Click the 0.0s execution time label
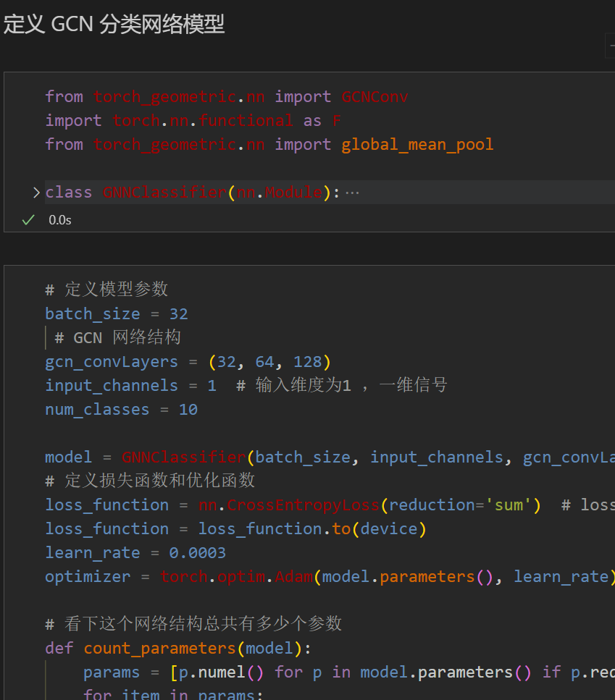Image resolution: width=615 pixels, height=700 pixels. tap(59, 219)
